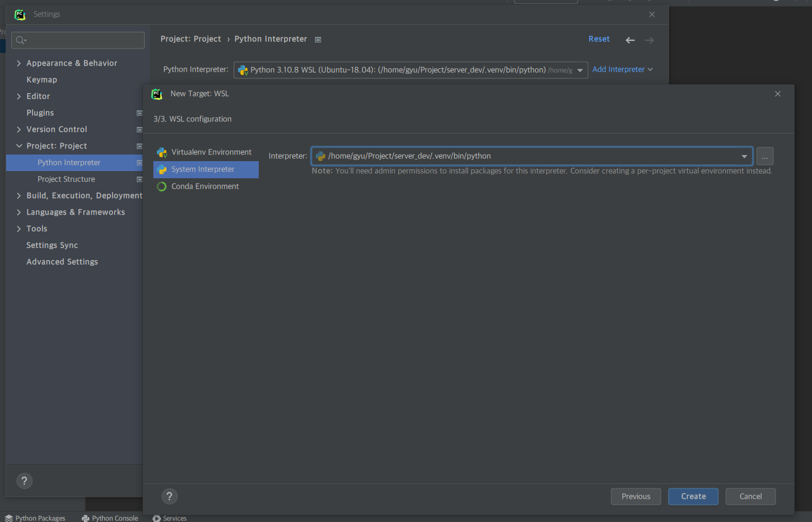Open Project Structure settings page

coord(66,179)
